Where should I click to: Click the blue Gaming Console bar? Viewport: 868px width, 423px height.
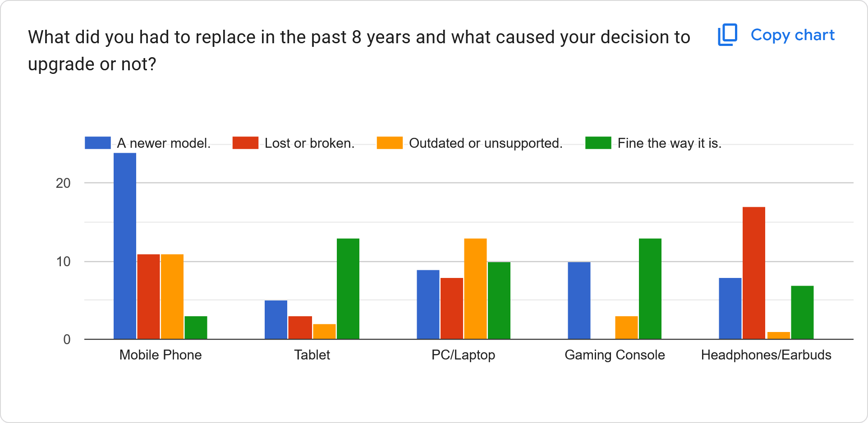point(579,300)
